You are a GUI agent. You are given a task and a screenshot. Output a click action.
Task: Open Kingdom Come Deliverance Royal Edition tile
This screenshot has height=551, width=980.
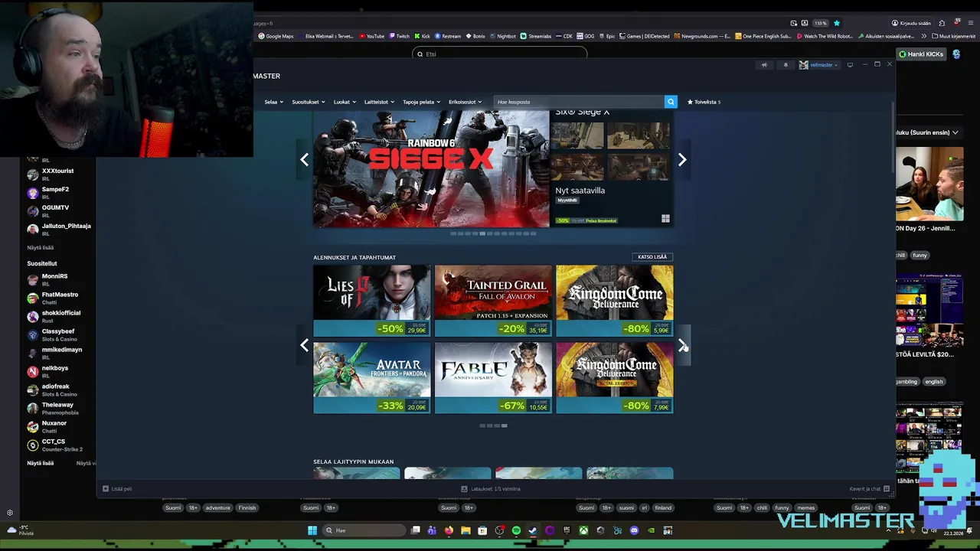point(615,377)
